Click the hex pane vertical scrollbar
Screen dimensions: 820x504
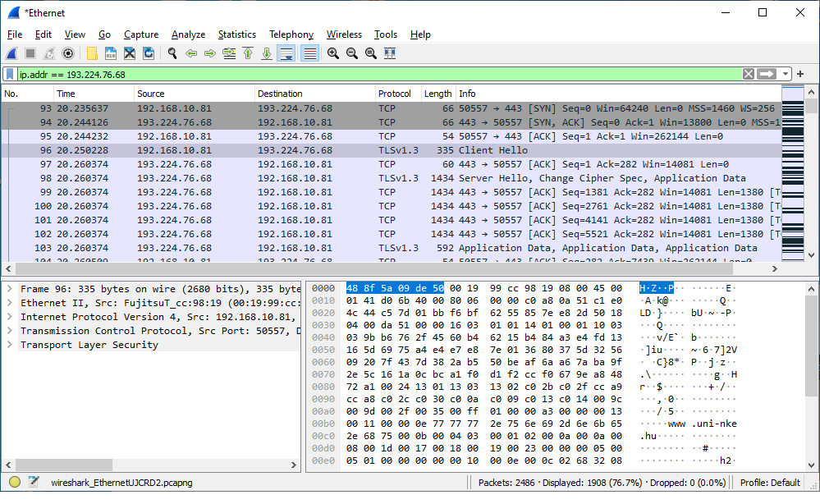point(811,348)
